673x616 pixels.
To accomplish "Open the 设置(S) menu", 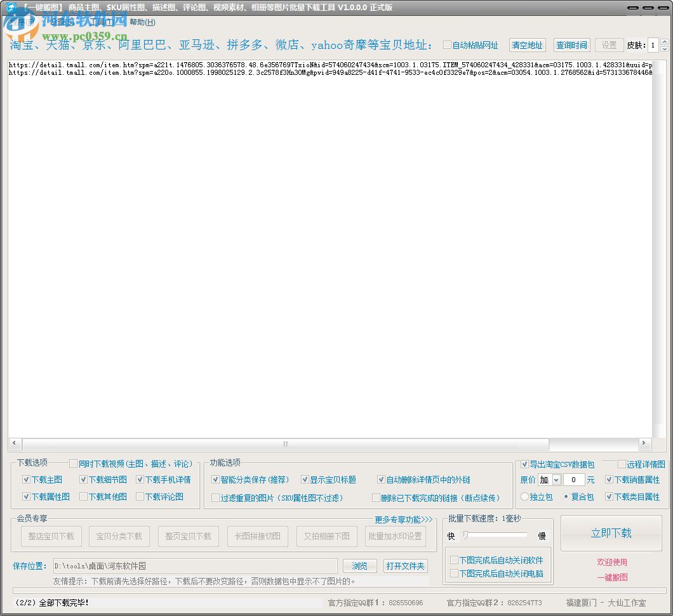I will [60, 22].
